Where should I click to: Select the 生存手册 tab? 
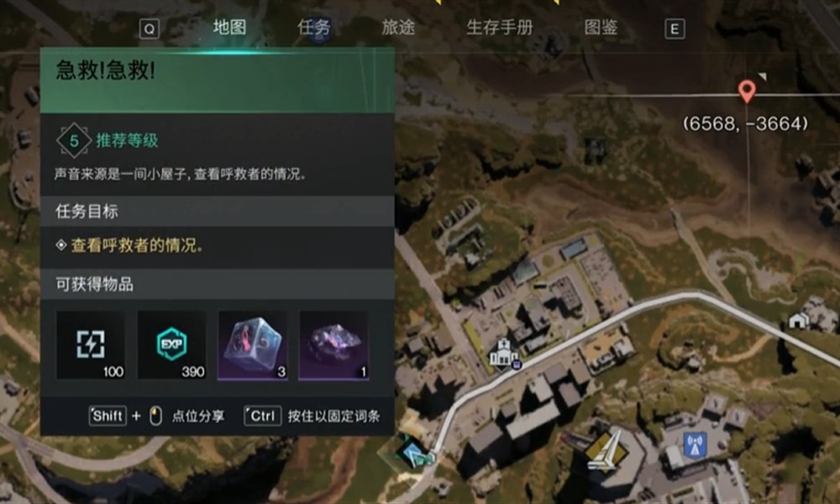pyautogui.click(x=499, y=28)
